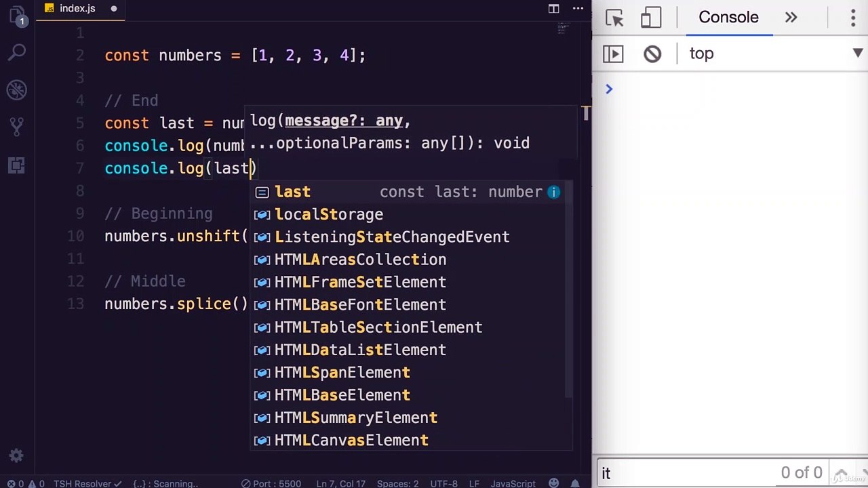The width and height of the screenshot is (868, 488).
Task: Click the Scanning status item
Action: coord(165,483)
